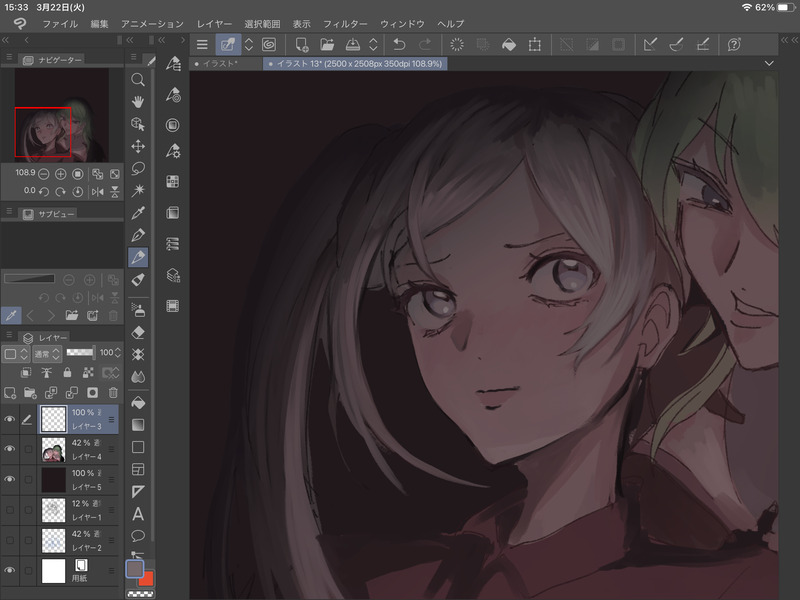Image resolution: width=800 pixels, height=600 pixels.
Task: Zoom out in Navigator panel
Action: [44, 174]
